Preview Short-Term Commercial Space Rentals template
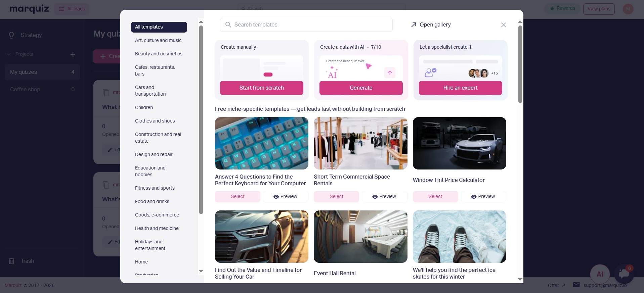 pos(384,197)
